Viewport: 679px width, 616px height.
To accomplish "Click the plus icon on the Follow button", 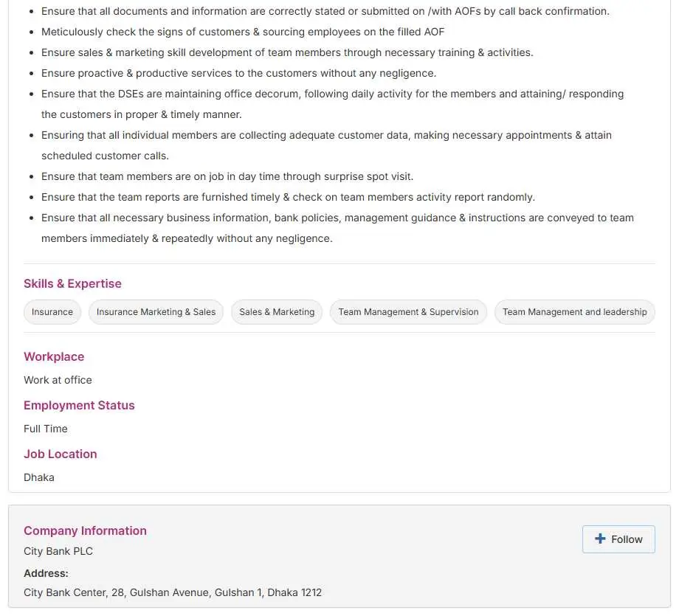I will coord(600,539).
